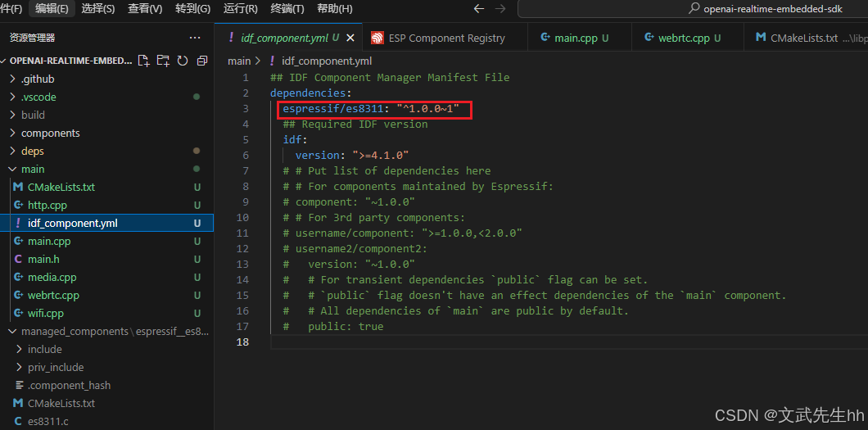Click the New Folder icon in explorer
The width and height of the screenshot is (868, 430).
[x=163, y=61]
